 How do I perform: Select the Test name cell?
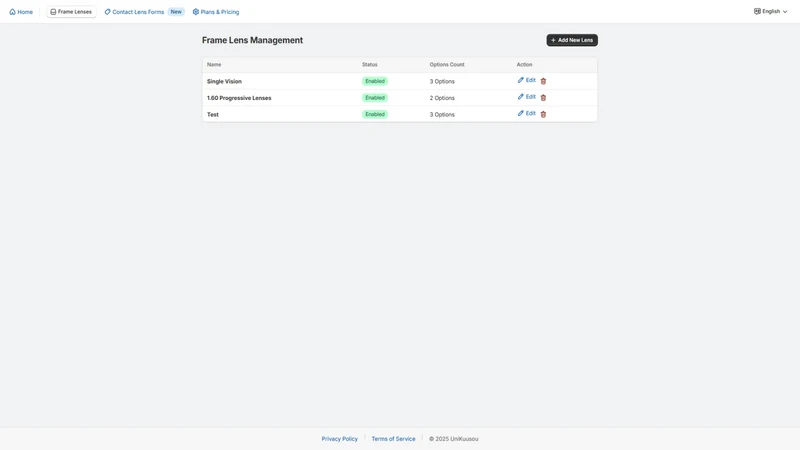pyautogui.click(x=213, y=114)
